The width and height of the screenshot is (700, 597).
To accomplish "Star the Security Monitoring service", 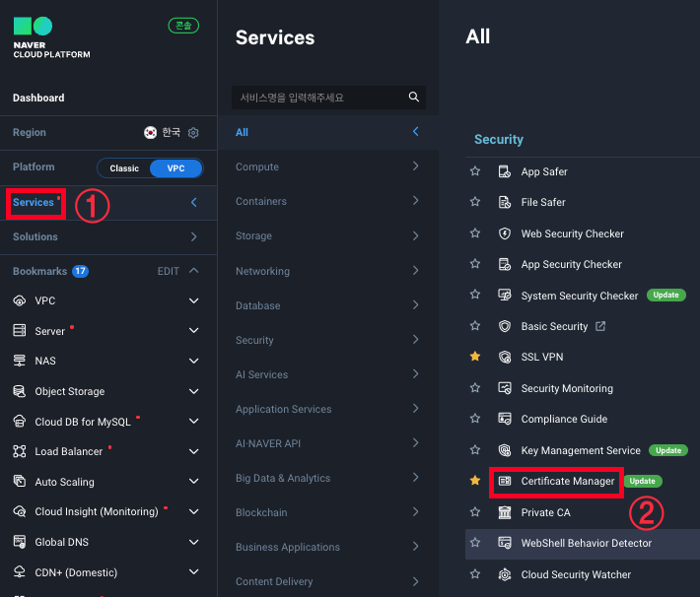I will point(475,388).
